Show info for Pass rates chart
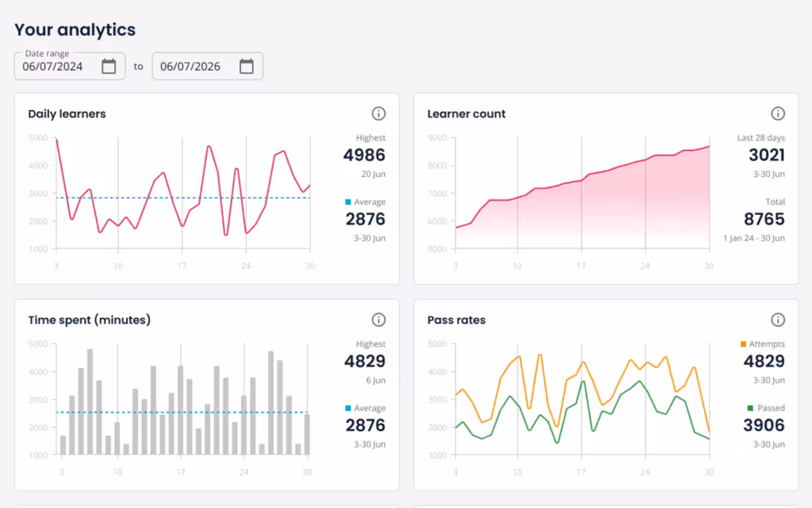 pos(778,320)
